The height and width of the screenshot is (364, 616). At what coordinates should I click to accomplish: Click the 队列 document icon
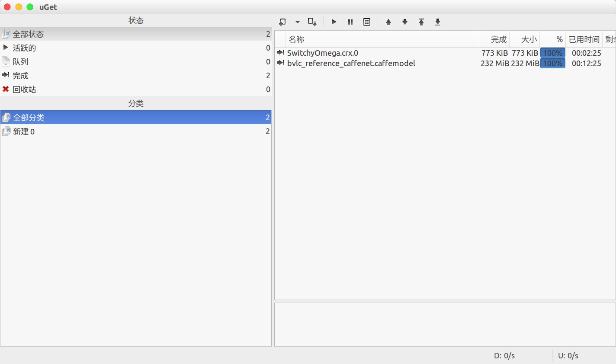point(6,61)
